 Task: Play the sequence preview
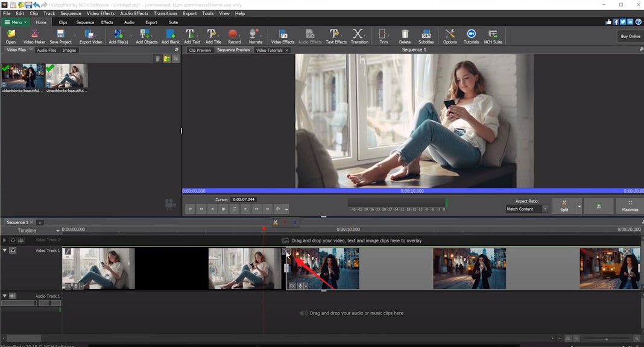[224, 209]
